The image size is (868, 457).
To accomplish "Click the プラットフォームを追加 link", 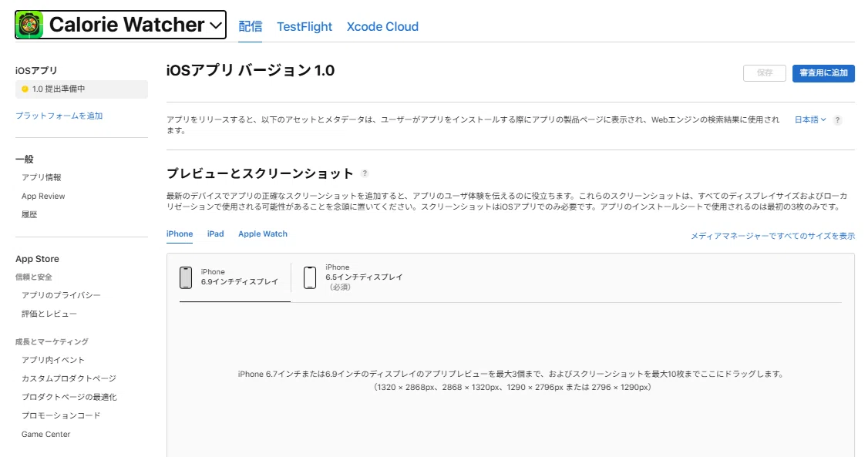I will tap(59, 116).
